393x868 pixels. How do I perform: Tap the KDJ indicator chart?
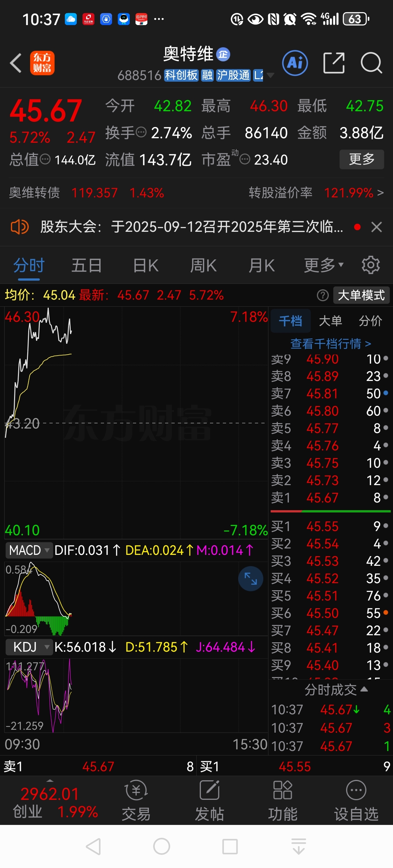pyautogui.click(x=136, y=695)
